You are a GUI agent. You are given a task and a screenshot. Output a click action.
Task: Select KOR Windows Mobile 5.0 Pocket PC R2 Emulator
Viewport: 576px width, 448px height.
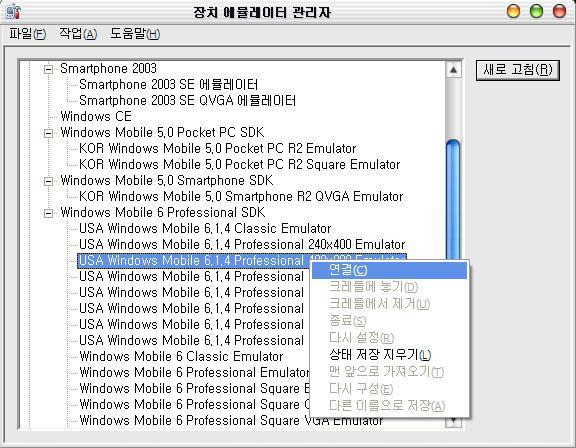click(217, 149)
